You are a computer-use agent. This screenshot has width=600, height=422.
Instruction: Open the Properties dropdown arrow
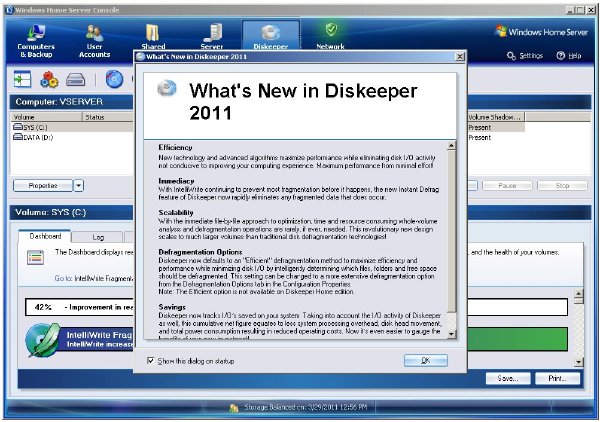78,186
